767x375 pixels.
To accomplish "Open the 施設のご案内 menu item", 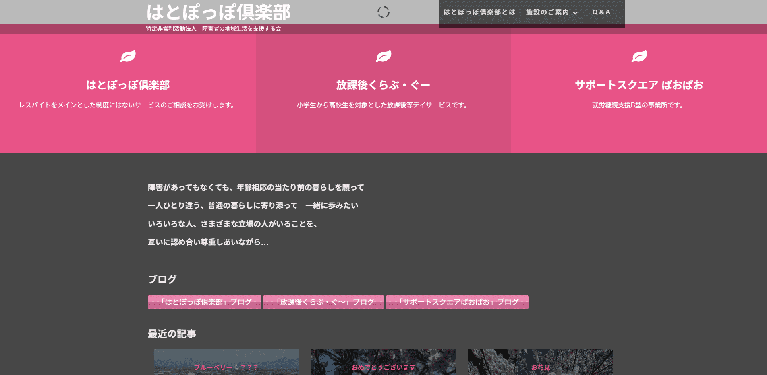I will point(547,13).
